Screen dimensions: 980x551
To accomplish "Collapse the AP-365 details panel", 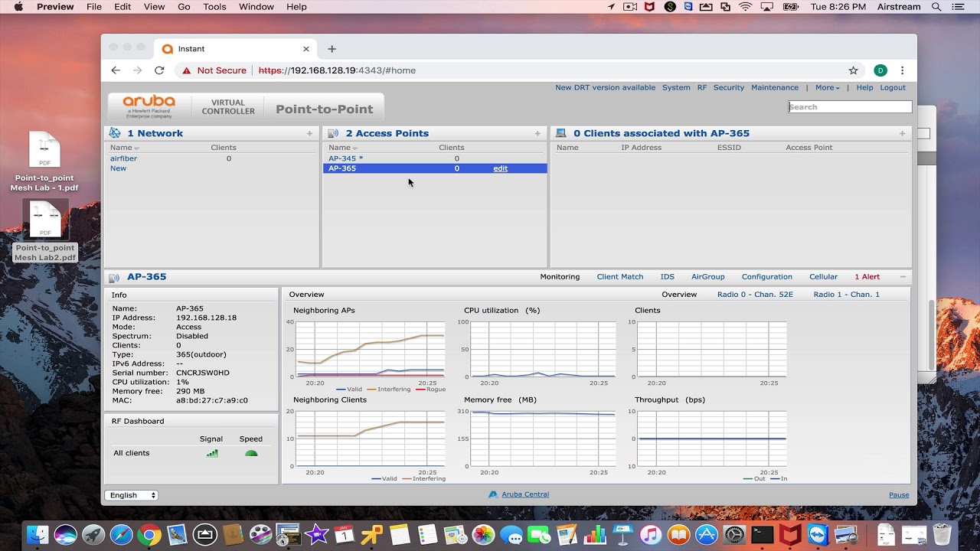I will click(x=903, y=277).
